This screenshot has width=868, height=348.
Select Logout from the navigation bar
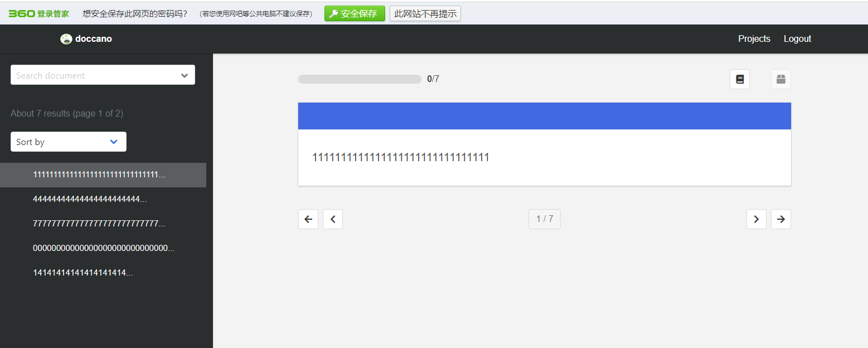(797, 38)
